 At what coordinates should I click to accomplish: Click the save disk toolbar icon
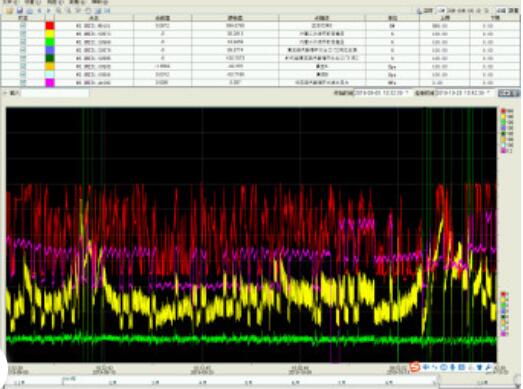20,11
